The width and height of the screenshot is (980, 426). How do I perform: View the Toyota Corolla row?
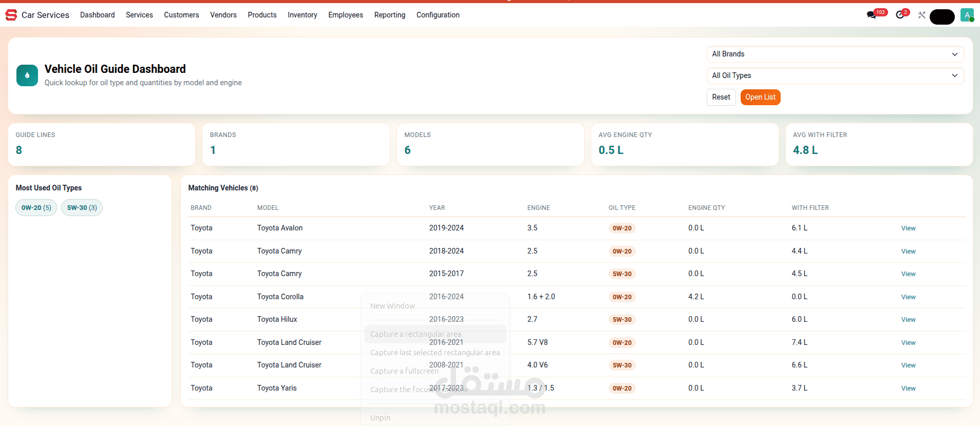(x=908, y=297)
